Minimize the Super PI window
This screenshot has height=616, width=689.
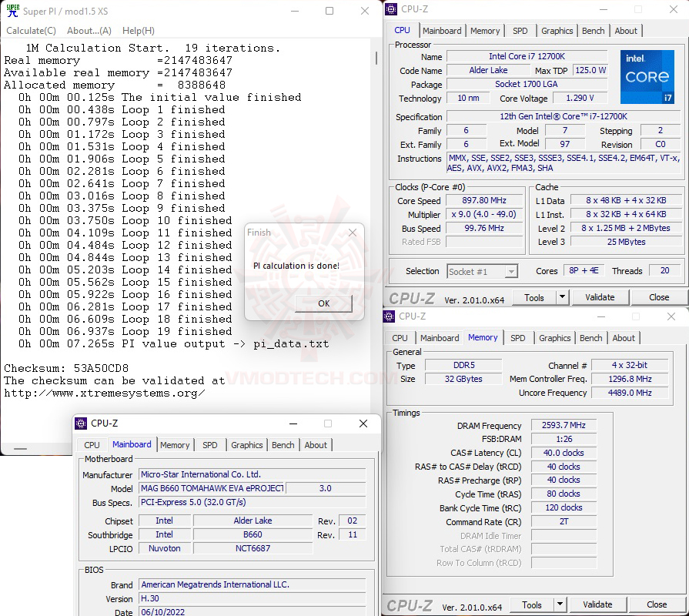click(x=295, y=11)
